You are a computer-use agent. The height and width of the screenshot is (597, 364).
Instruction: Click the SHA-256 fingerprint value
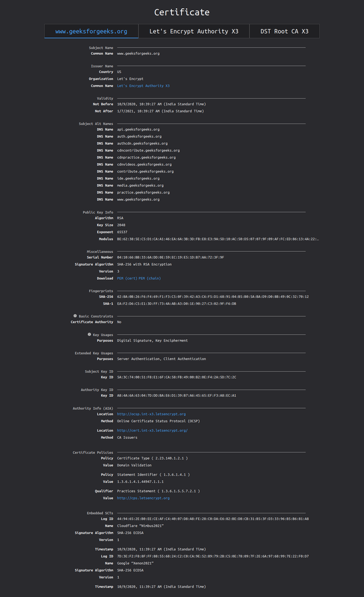[213, 297]
